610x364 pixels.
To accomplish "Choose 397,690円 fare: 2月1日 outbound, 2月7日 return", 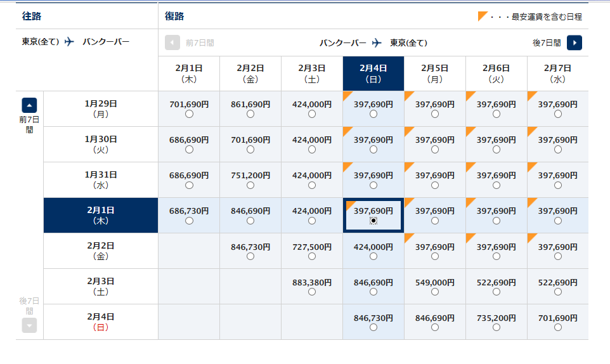I will click(x=558, y=221).
